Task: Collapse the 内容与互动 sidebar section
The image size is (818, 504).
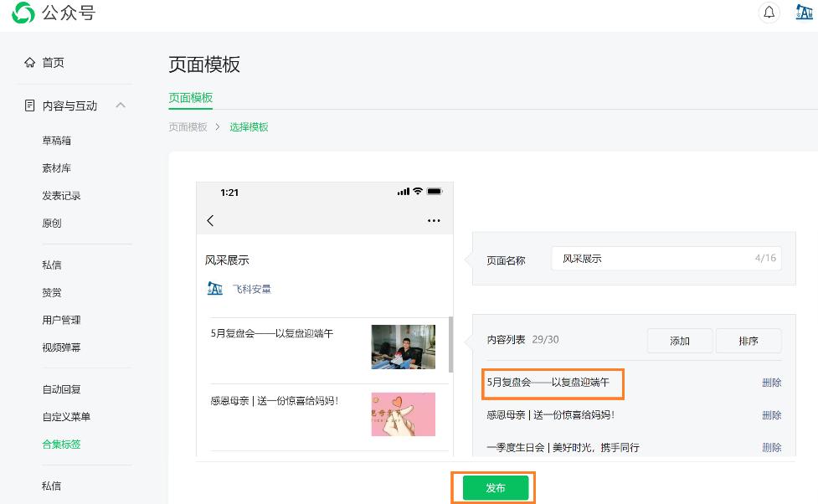Action: pos(121,105)
